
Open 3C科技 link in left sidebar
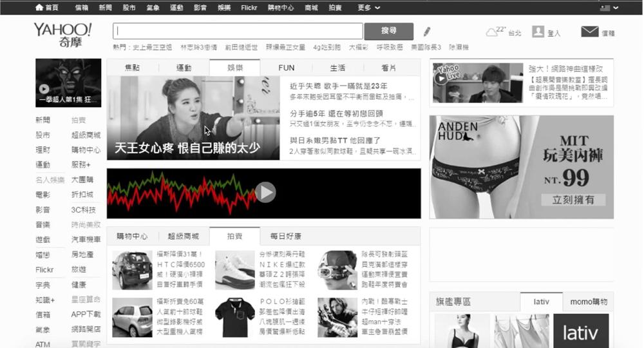(84, 209)
